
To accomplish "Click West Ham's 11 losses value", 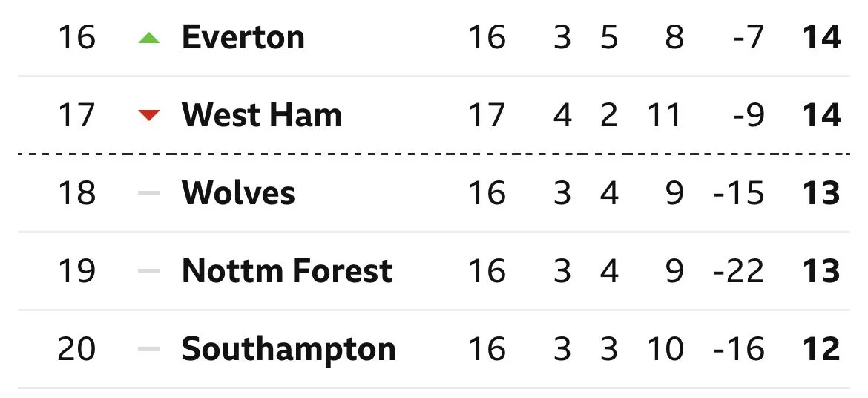I will point(664,115).
